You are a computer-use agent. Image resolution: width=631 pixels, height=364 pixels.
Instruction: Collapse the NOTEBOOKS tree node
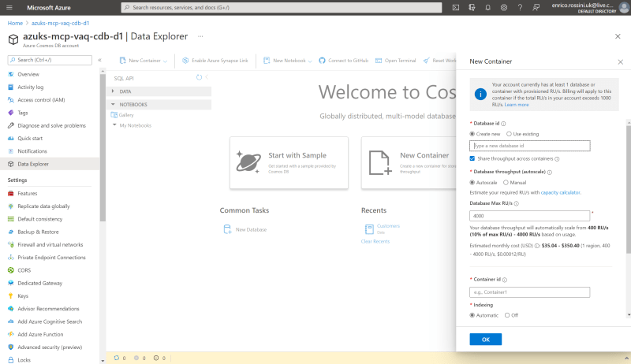(113, 104)
